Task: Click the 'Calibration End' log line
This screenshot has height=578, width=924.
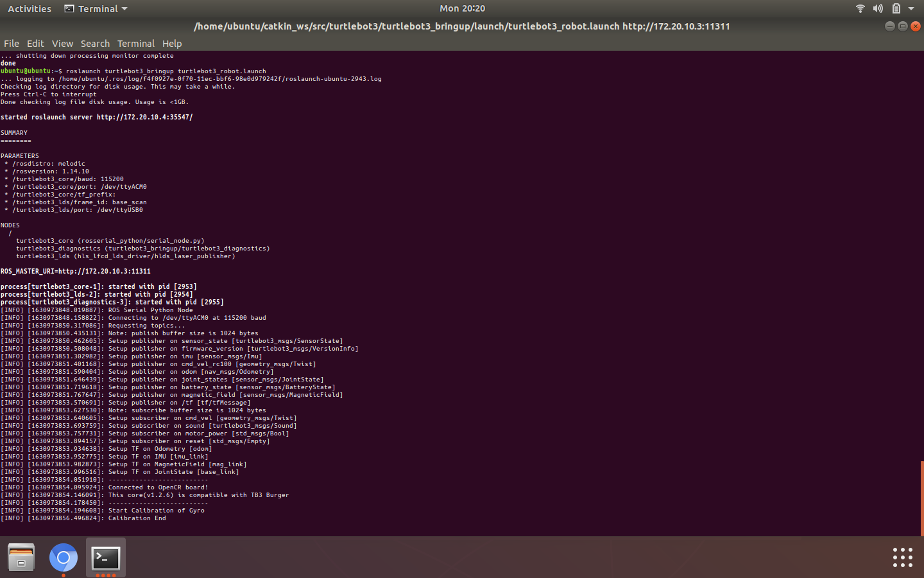Action: (x=83, y=518)
